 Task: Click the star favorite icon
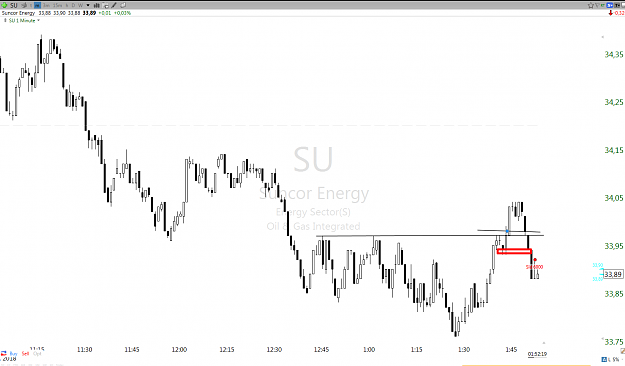[591, 6]
